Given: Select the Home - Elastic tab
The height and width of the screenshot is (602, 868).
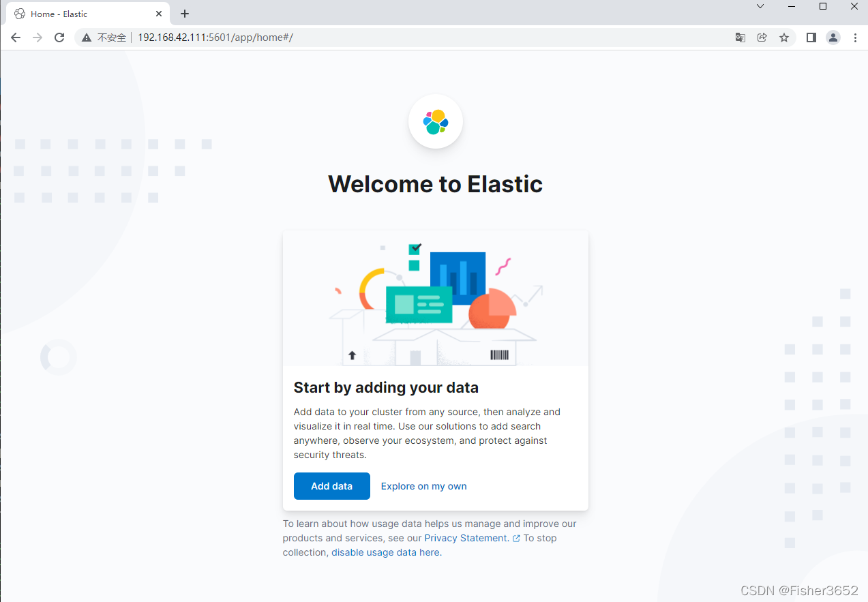Looking at the screenshot, I should (x=88, y=14).
